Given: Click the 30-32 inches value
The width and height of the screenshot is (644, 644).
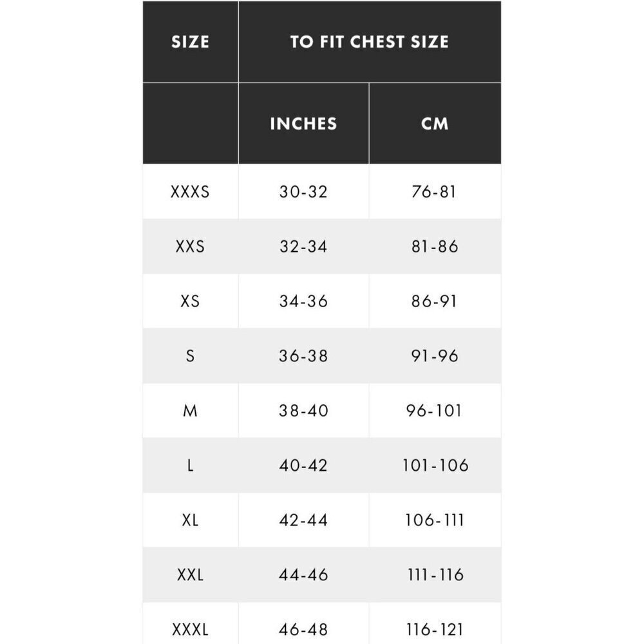Looking at the screenshot, I should pyautogui.click(x=303, y=192).
